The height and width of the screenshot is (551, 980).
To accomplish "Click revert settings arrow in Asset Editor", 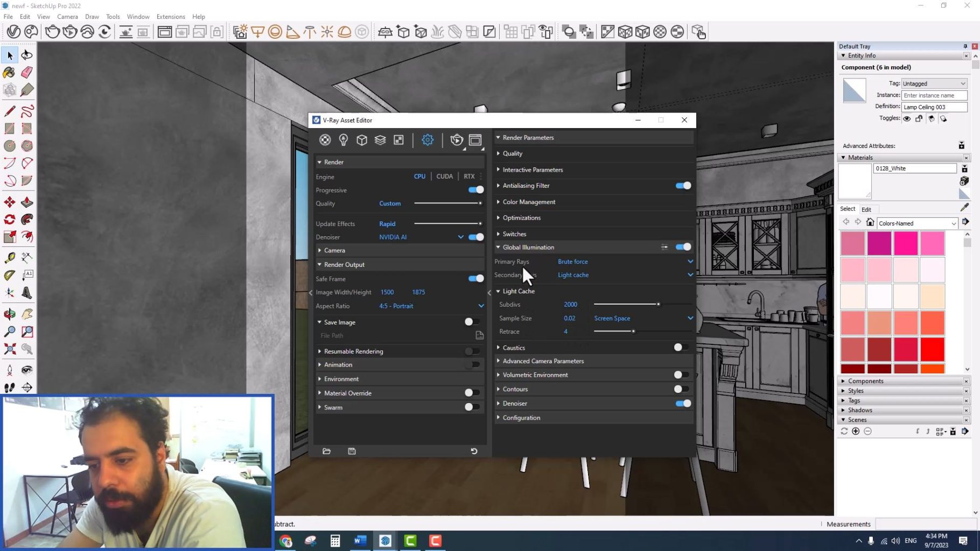I will point(474,451).
